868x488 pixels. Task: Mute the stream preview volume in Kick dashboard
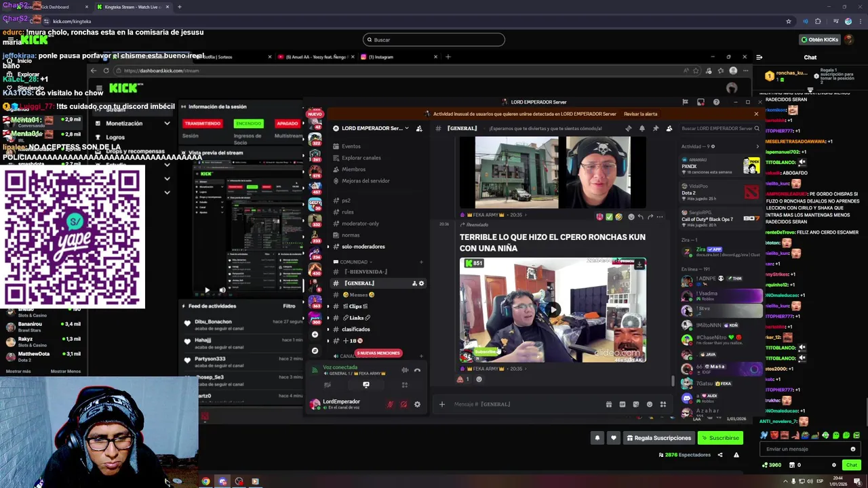coord(222,290)
